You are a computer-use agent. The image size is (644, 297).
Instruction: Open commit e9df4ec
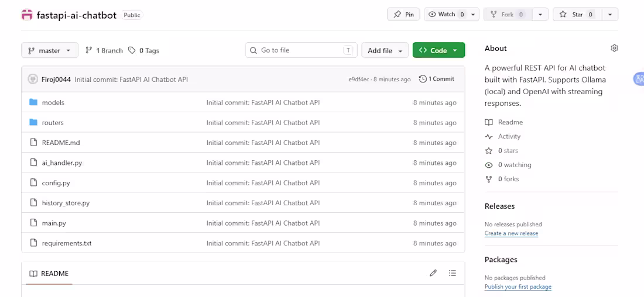358,79
